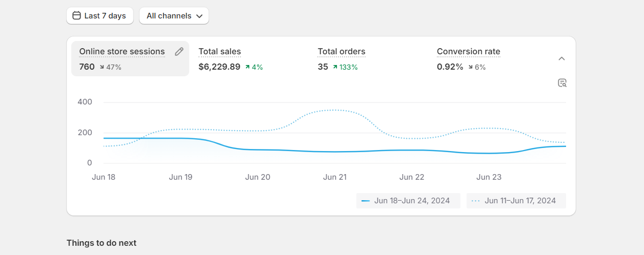Screen dimensions: 644x255
Task: Click the solid line legend marker icon
Action: (x=365, y=201)
